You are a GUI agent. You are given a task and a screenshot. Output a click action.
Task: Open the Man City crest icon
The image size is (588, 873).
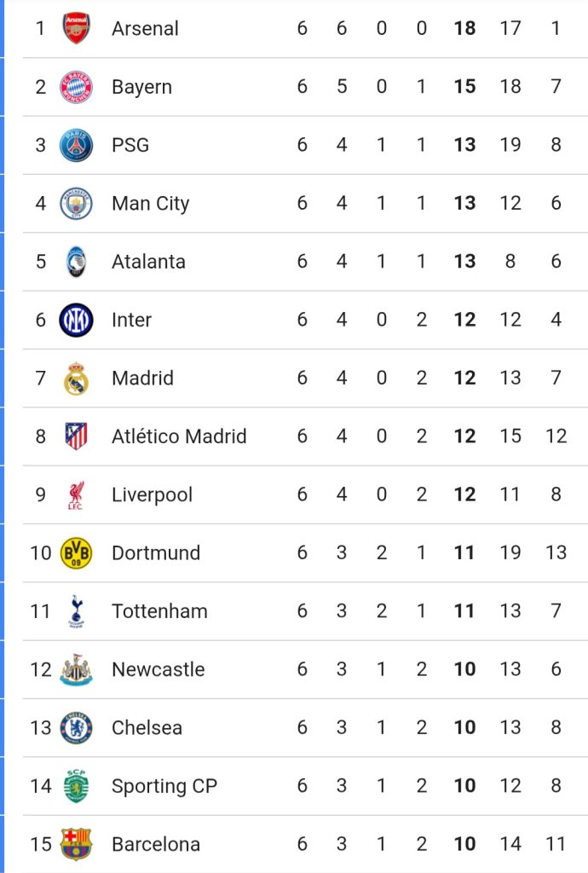[76, 204]
